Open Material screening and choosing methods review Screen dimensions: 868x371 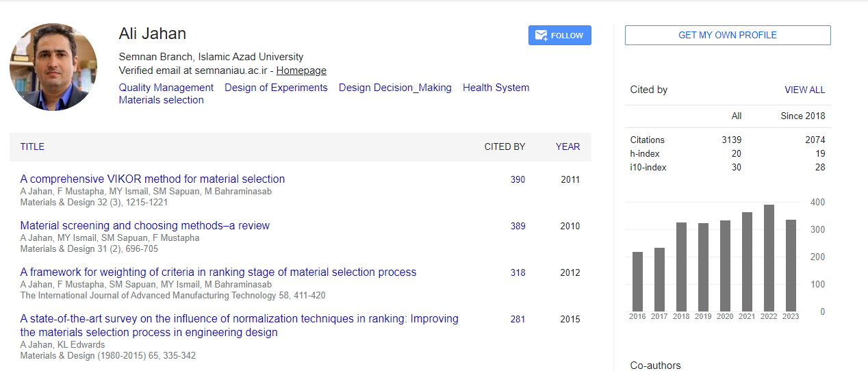pos(145,226)
